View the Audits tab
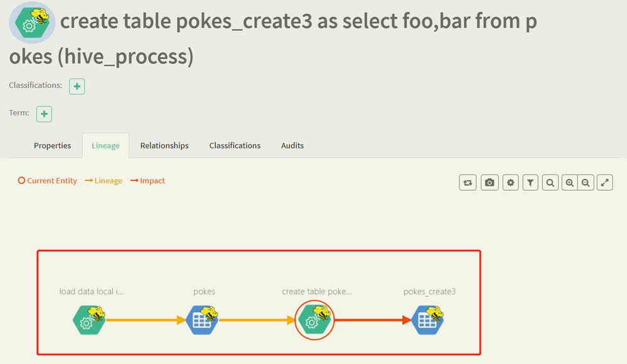This screenshot has width=627, height=364. (292, 146)
